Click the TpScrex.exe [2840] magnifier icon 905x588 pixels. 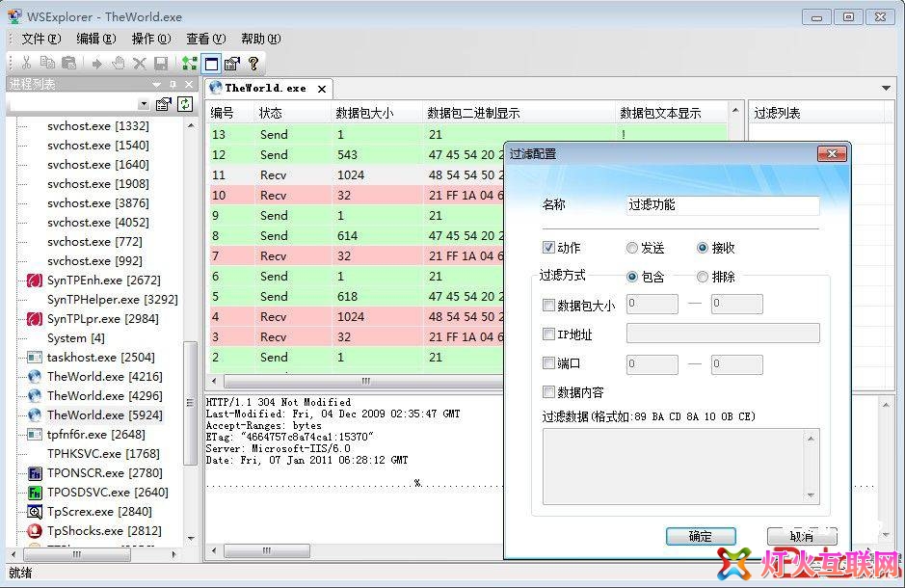(x=35, y=512)
